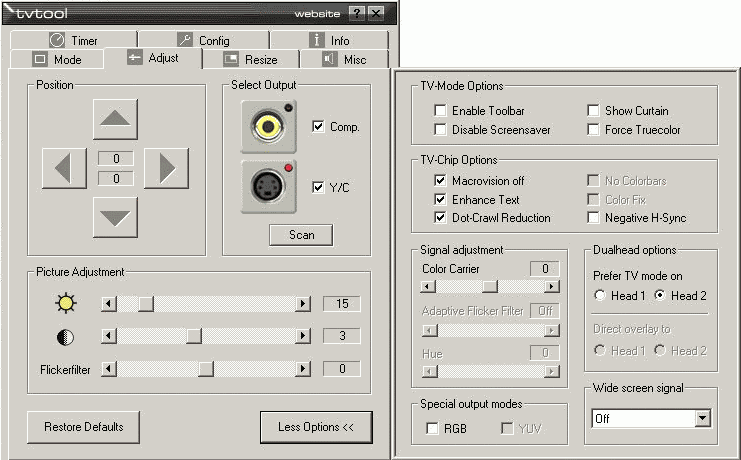Collapse panel with Less Options button
Image resolution: width=741 pixels, height=460 pixels.
point(316,427)
